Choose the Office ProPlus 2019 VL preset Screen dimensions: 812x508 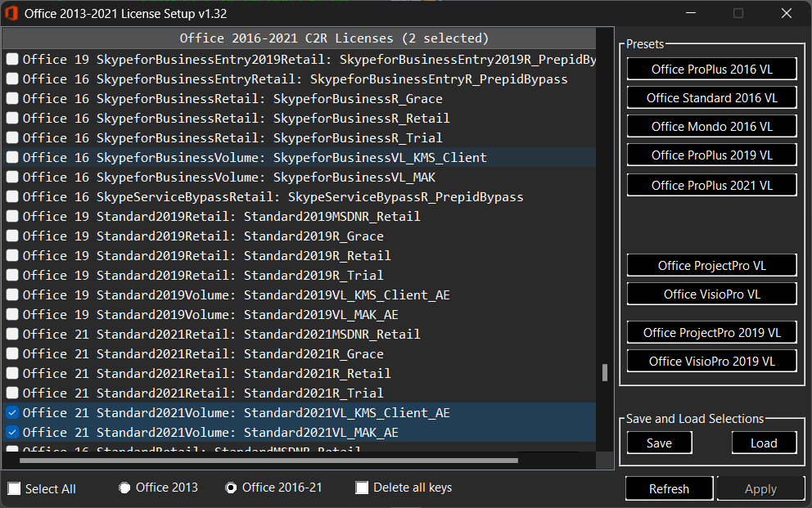tap(711, 155)
